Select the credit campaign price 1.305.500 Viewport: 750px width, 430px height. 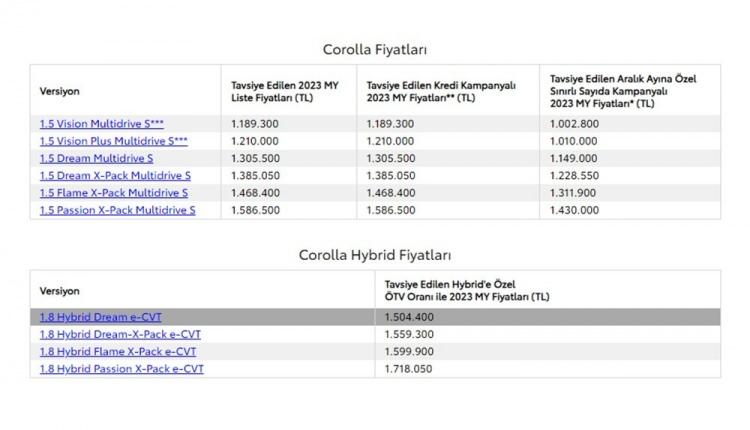click(x=391, y=158)
